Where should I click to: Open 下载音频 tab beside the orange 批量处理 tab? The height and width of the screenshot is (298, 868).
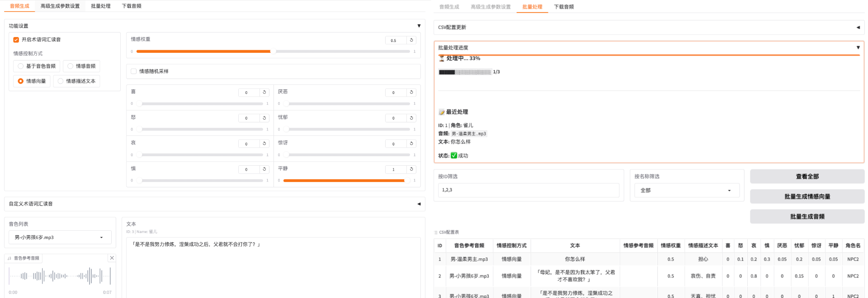pyautogui.click(x=564, y=7)
